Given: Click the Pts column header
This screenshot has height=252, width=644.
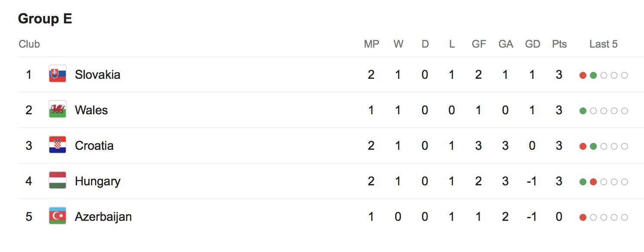Looking at the screenshot, I should (559, 44).
